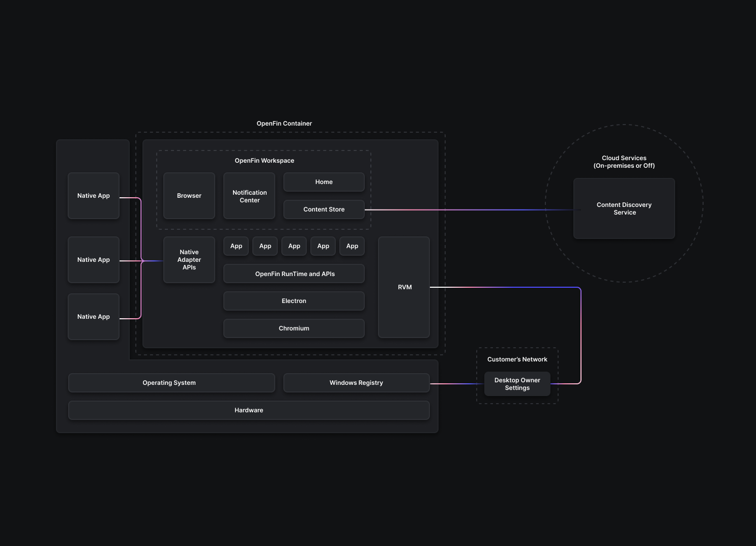Select the OpenFin RunTime and APIs bar
This screenshot has height=546, width=756.
[x=294, y=274]
